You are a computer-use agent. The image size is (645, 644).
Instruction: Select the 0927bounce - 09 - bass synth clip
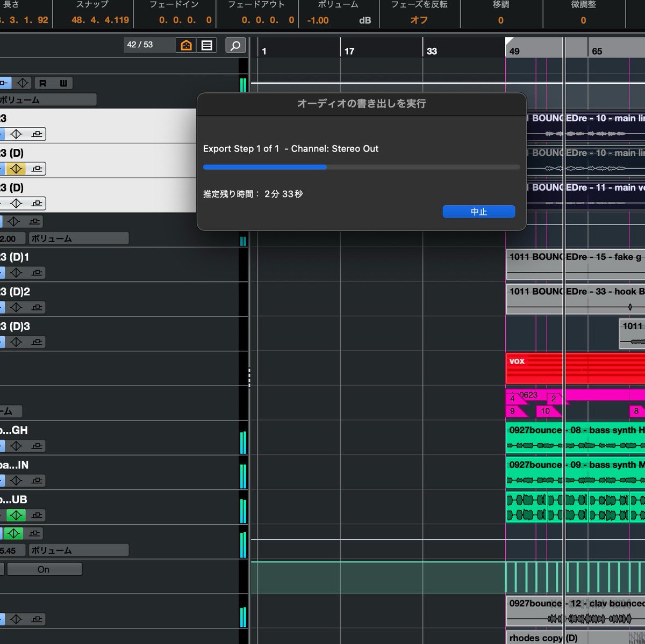tap(575, 472)
